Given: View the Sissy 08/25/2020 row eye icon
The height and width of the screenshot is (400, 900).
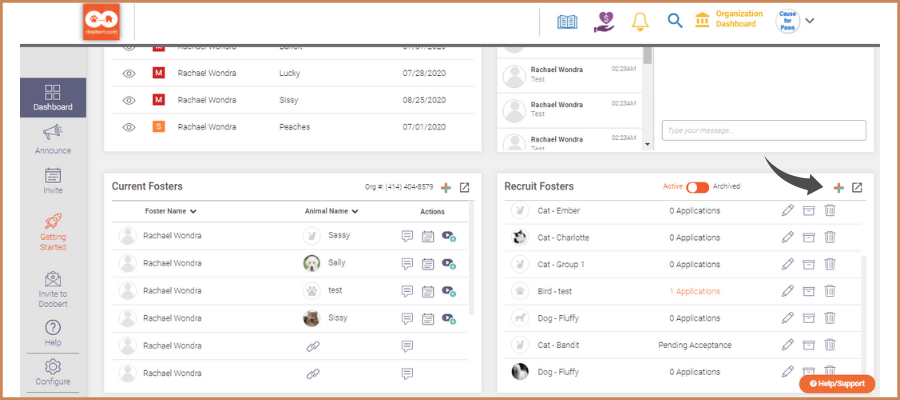Looking at the screenshot, I should click(x=129, y=100).
